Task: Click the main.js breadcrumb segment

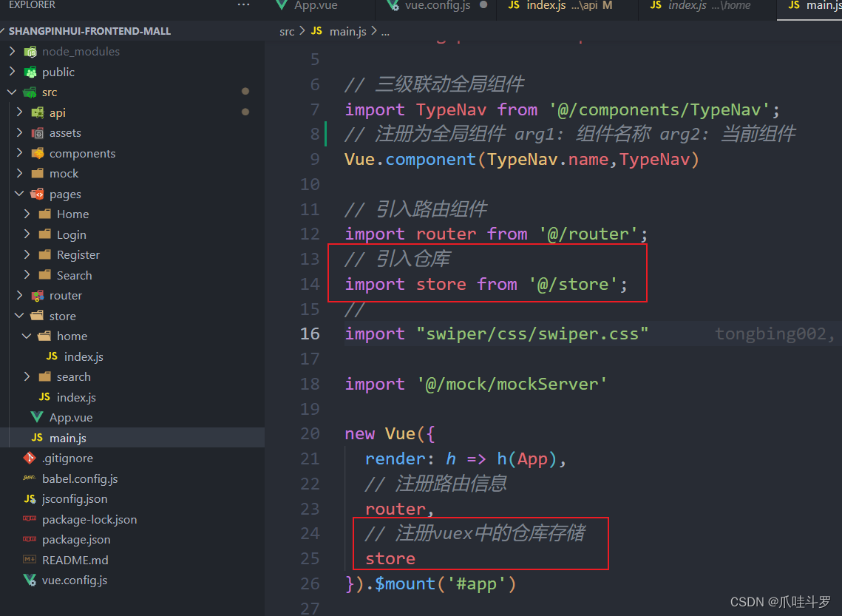Action: (347, 32)
